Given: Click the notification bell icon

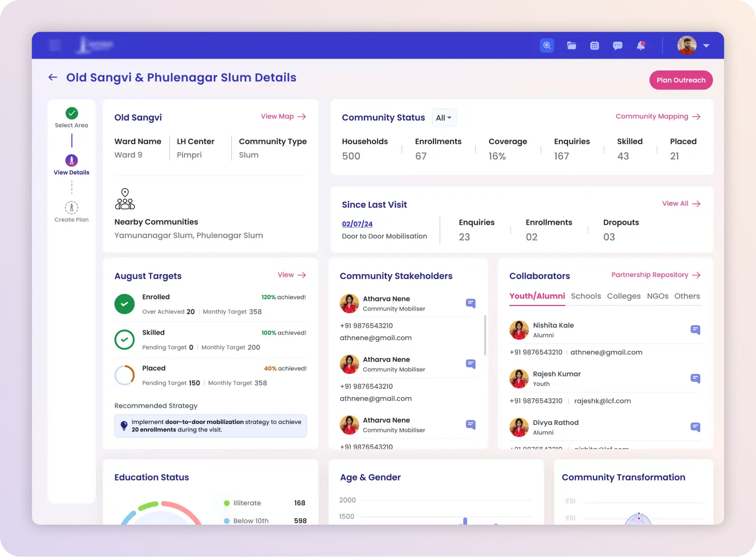Looking at the screenshot, I should (641, 45).
